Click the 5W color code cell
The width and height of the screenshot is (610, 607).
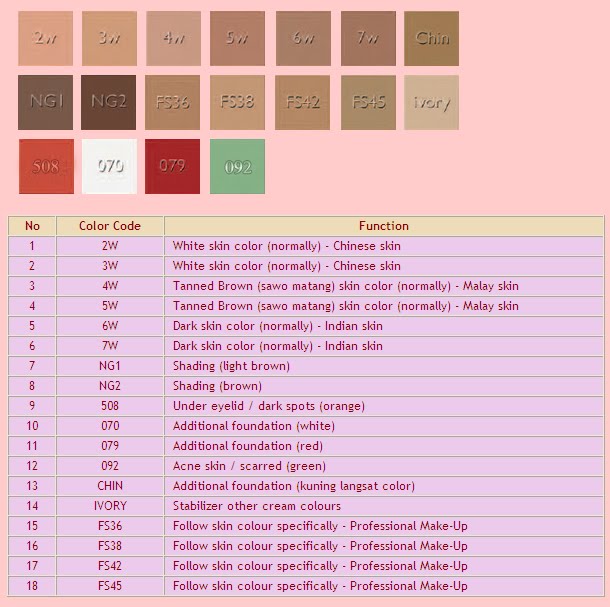110,306
